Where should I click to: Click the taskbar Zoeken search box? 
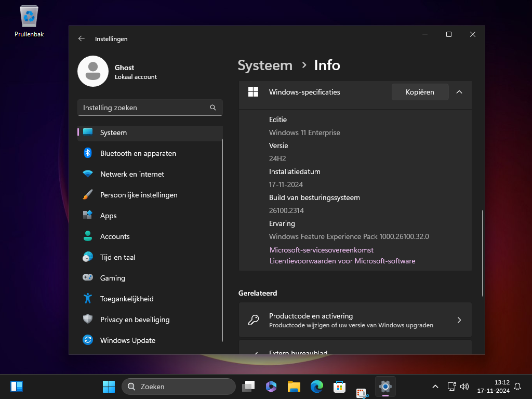[179, 387]
